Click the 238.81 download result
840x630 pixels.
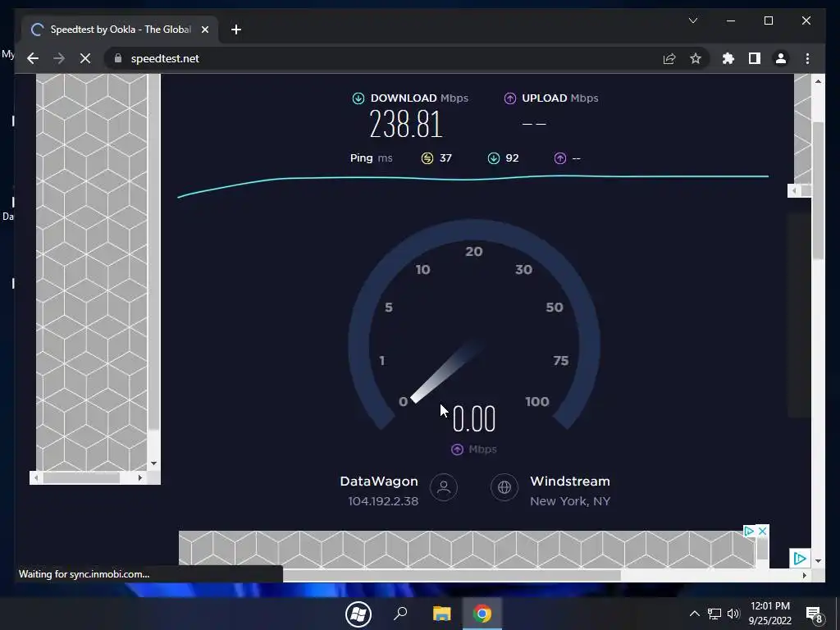point(405,124)
